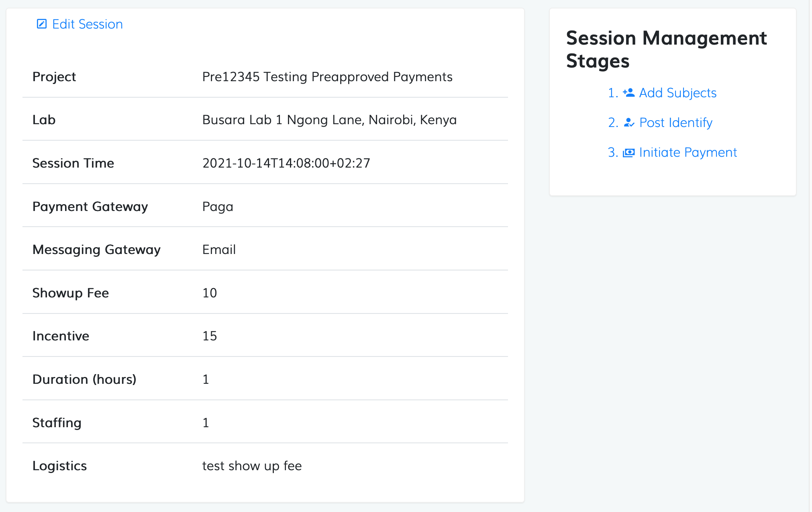Click the Post Identify user-check icon
812x512 pixels.
(x=629, y=123)
